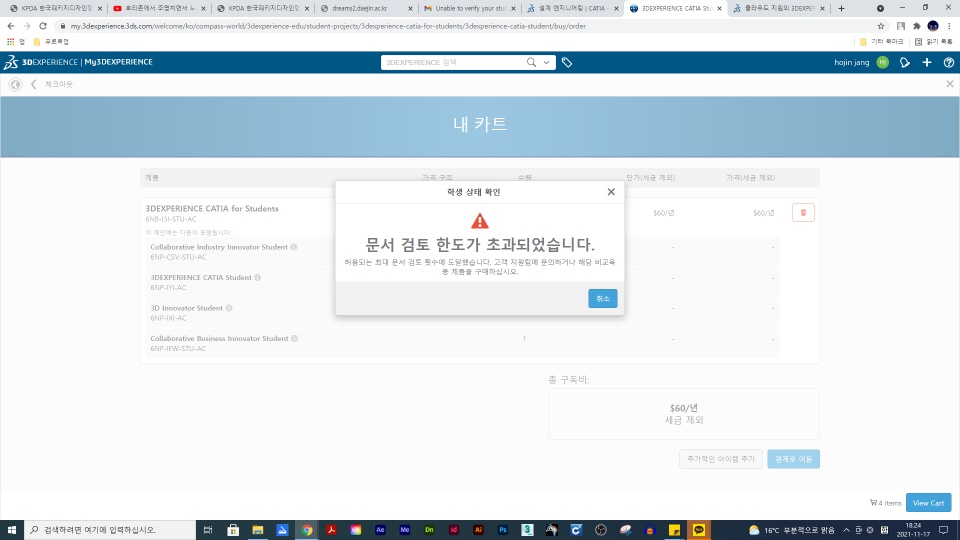Click the plus add icon in header
Image resolution: width=960 pixels, height=540 pixels.
click(927, 62)
